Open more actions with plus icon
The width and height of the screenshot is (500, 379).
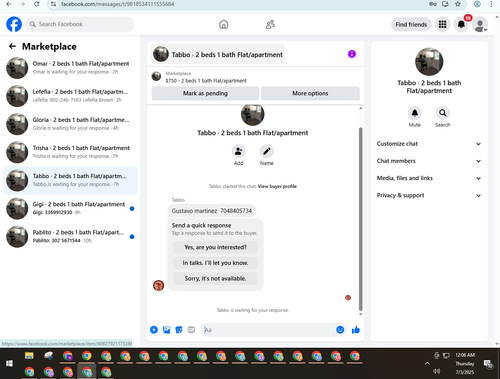[x=154, y=330]
